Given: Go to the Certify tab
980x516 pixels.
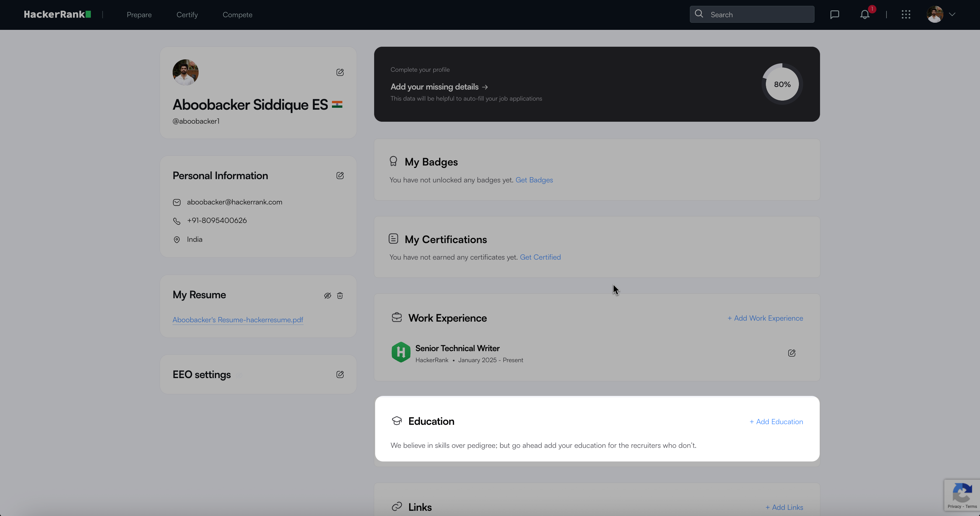Looking at the screenshot, I should pos(187,15).
